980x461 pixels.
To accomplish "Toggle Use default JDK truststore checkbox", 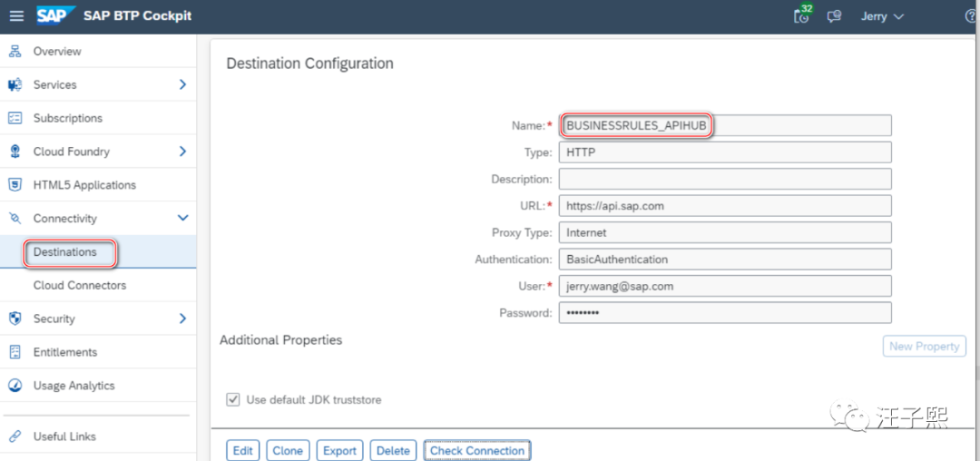I will point(233,399).
